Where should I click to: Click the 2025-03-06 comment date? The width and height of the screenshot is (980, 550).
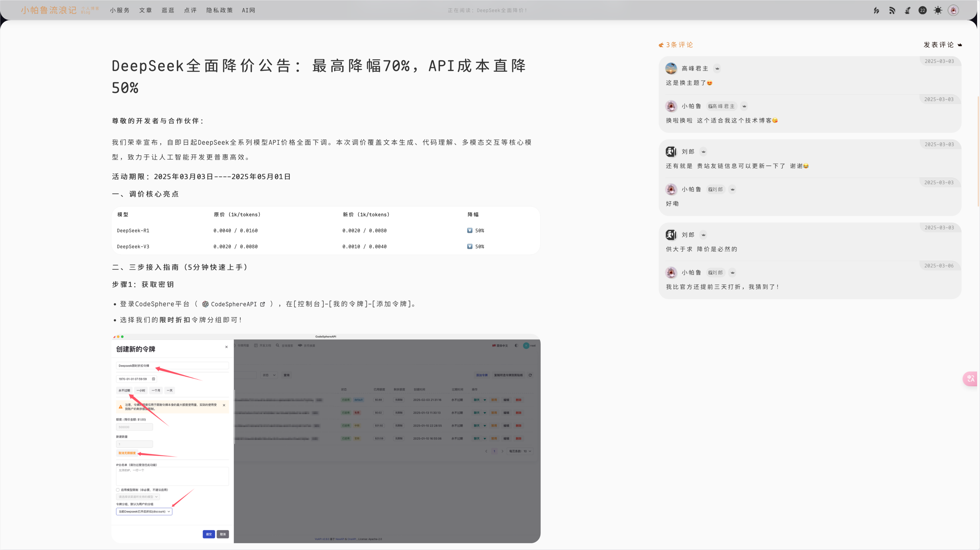[939, 266]
